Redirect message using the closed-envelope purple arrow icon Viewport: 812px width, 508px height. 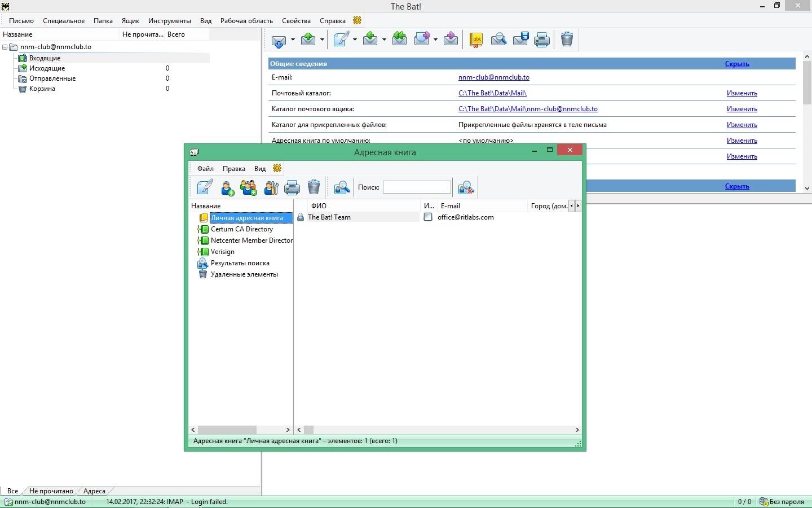point(451,39)
